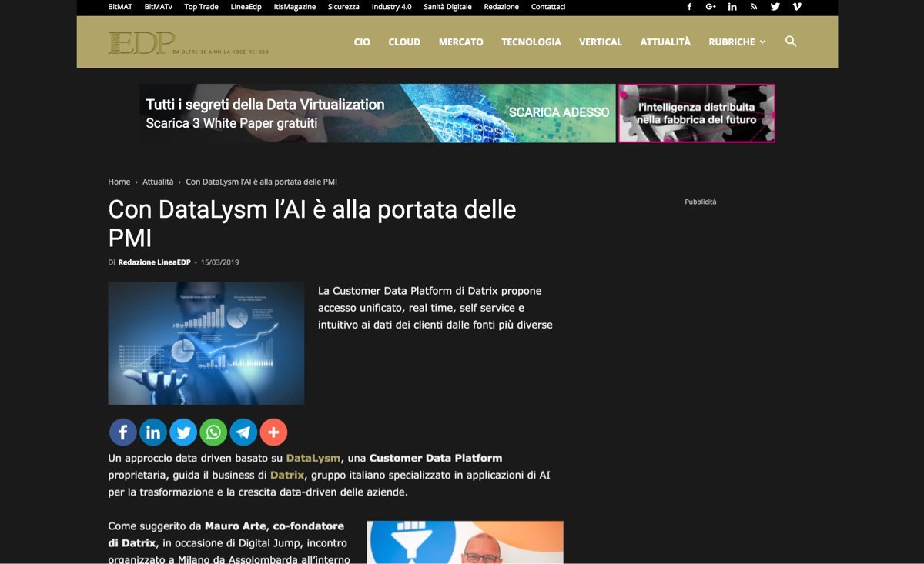Screen dimensions: 924x564
Task: Click Attualità in the breadcrumb
Action: (x=158, y=182)
